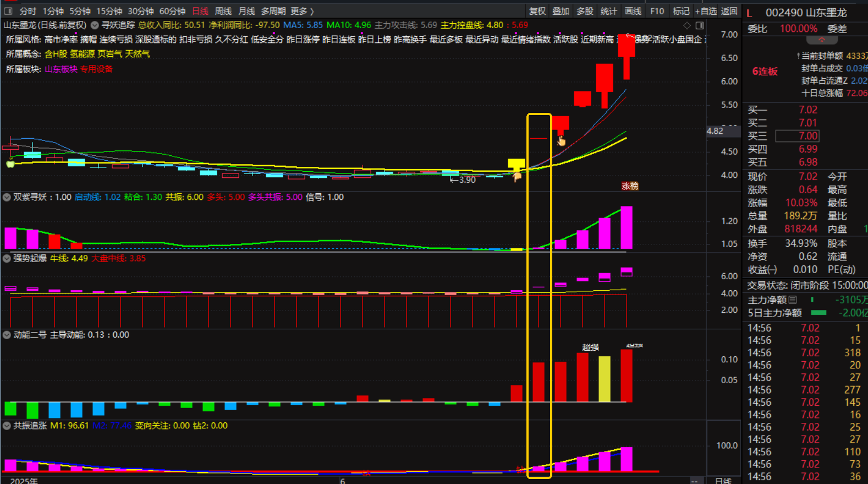Open the 动能二号 indicator dropdown arrow
The image size is (868, 484).
coord(7,335)
